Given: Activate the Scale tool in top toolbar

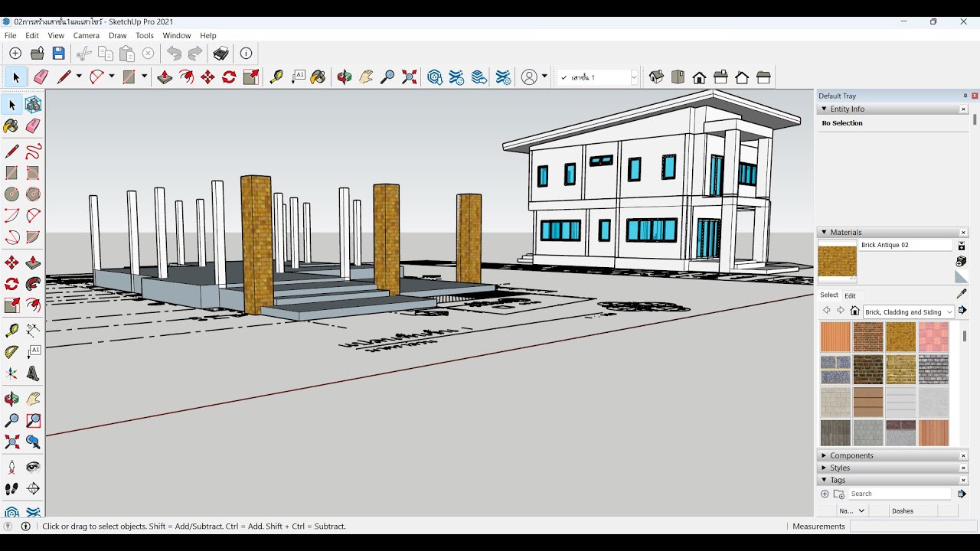Looking at the screenshot, I should click(x=251, y=77).
